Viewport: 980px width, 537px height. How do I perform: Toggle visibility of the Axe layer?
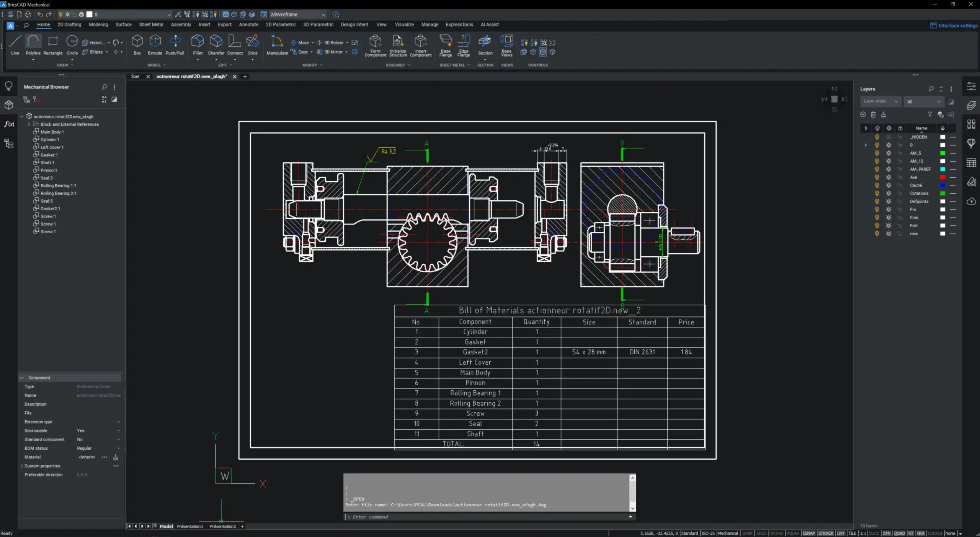pos(877,177)
